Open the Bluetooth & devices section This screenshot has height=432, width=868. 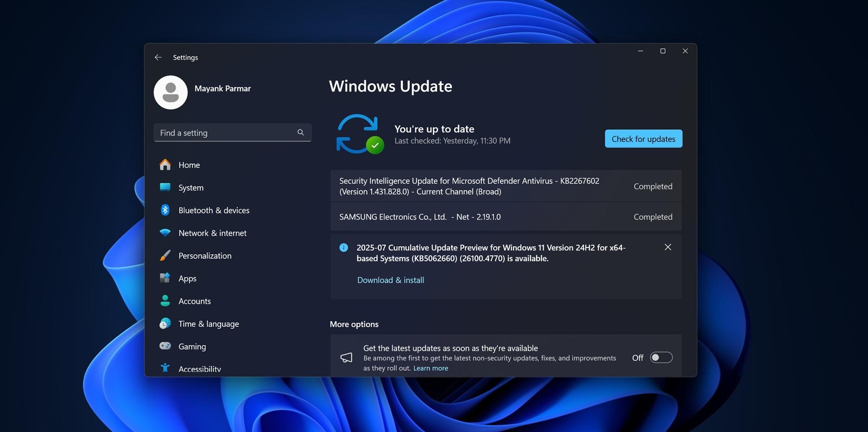click(x=214, y=210)
